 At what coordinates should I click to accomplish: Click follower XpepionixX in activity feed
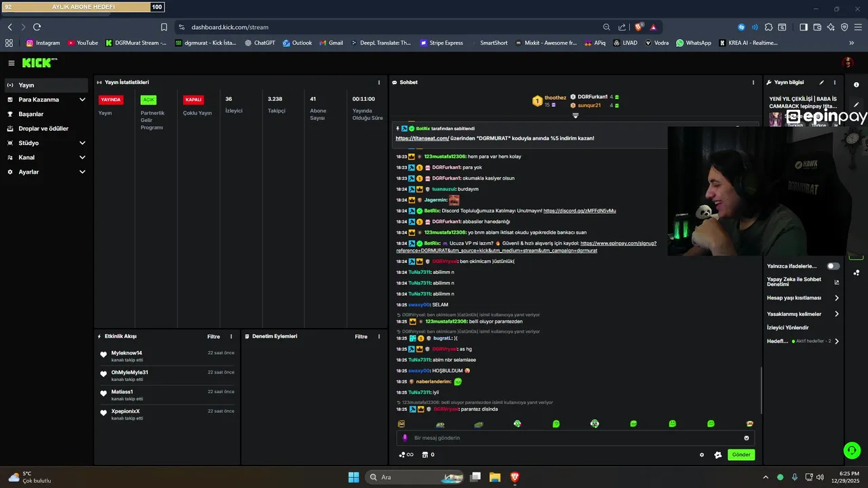[125, 411]
